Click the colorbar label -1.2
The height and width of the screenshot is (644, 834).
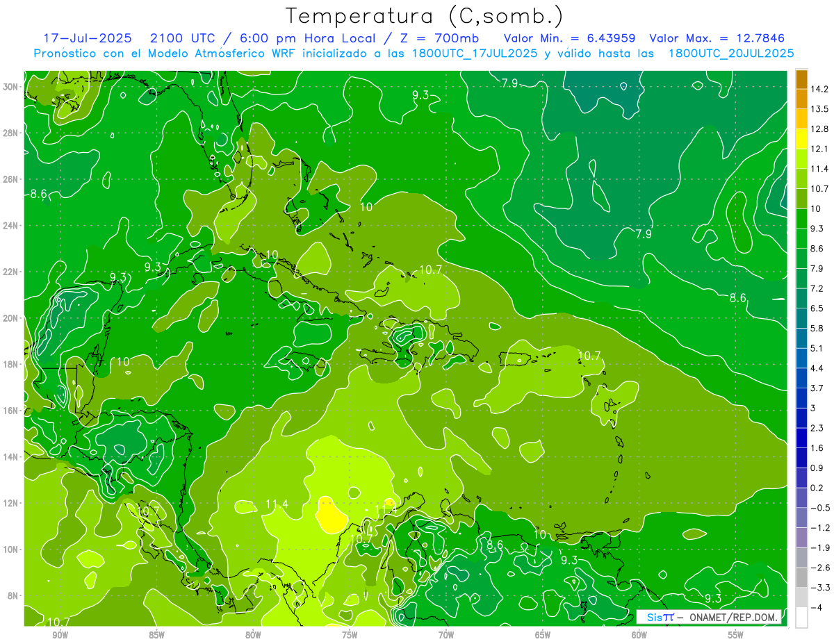click(820, 528)
